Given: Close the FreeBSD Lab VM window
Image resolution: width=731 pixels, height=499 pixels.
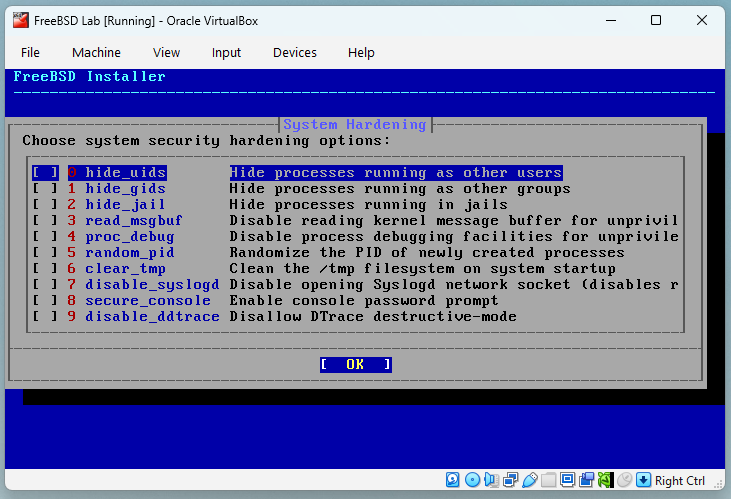Looking at the screenshot, I should (702, 21).
